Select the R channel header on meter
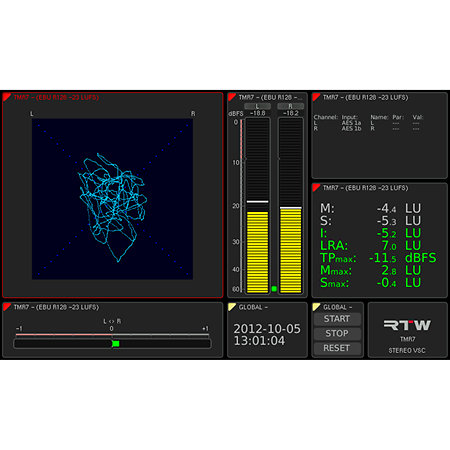 pos(291,106)
